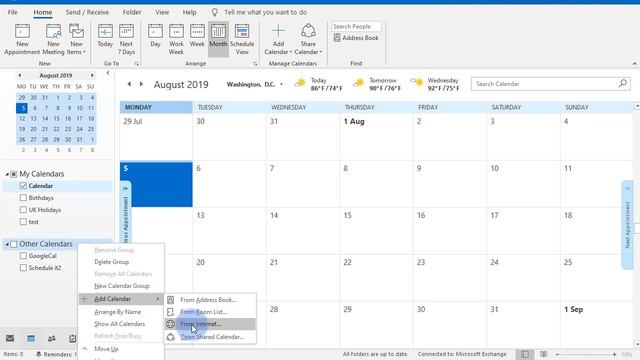This screenshot has height=360, width=640.
Task: Check the test calendar
Action: 23,222
